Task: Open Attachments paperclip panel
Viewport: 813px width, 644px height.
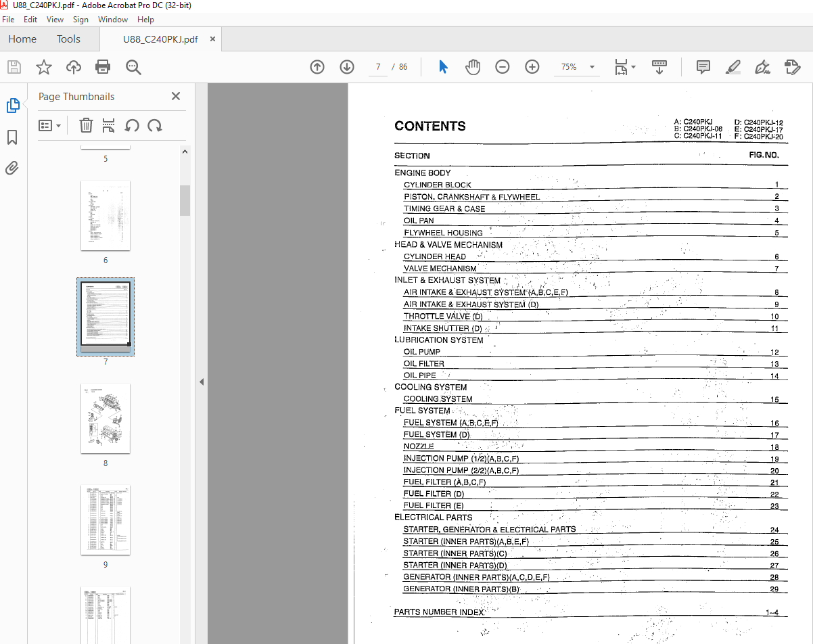Action: pyautogui.click(x=13, y=168)
